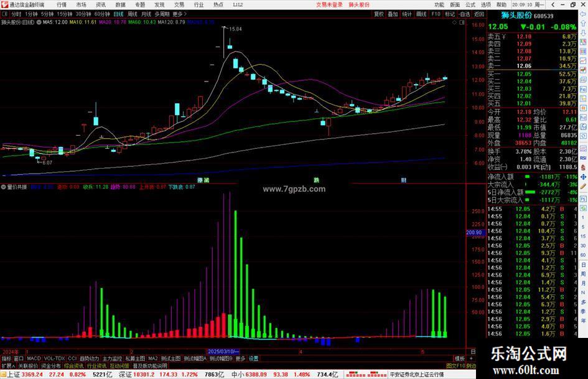Image resolution: width=588 pixels, height=379 pixels.
Task: Click the 画线 drawing button
Action: [x=421, y=14]
